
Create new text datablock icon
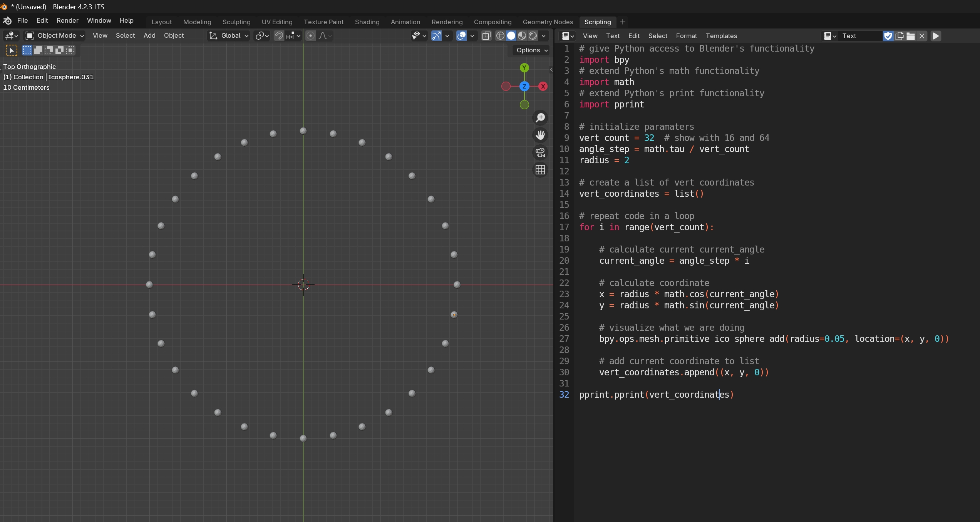(x=900, y=36)
